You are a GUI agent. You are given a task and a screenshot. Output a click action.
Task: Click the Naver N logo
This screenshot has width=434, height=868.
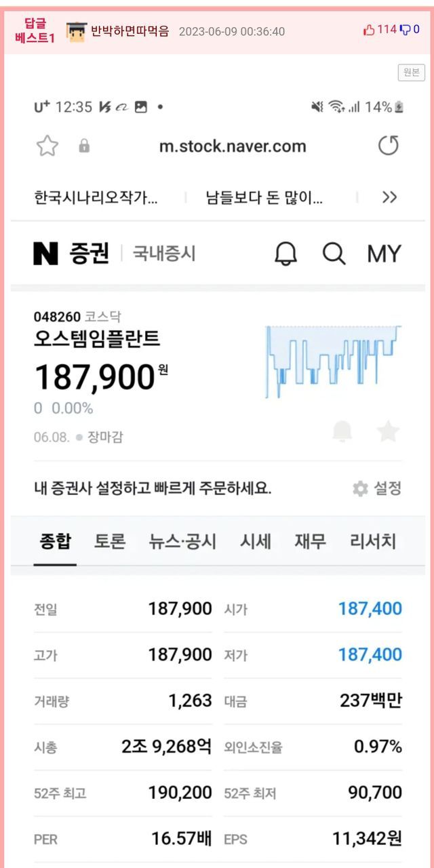coord(45,254)
